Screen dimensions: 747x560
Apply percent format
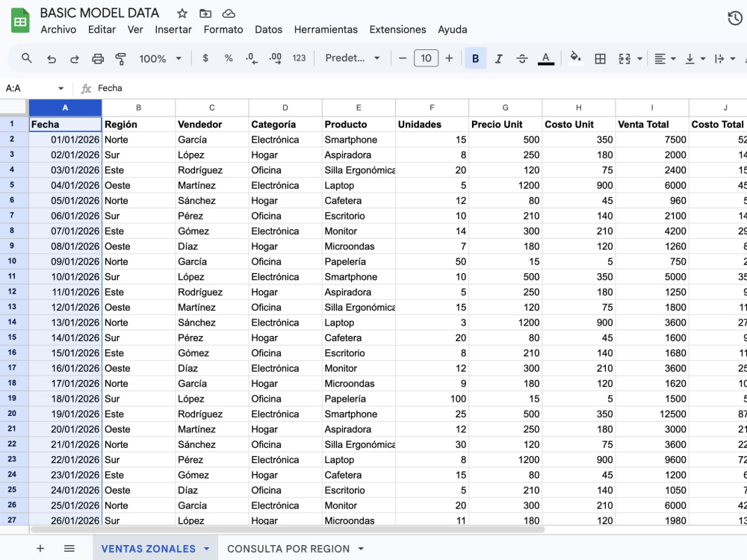tap(229, 58)
